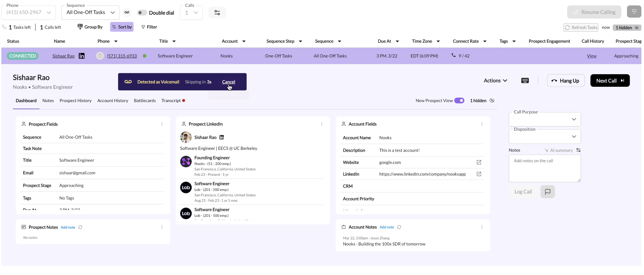This screenshot has height=275, width=644.
Task: Click the Next Call button
Action: (x=610, y=80)
